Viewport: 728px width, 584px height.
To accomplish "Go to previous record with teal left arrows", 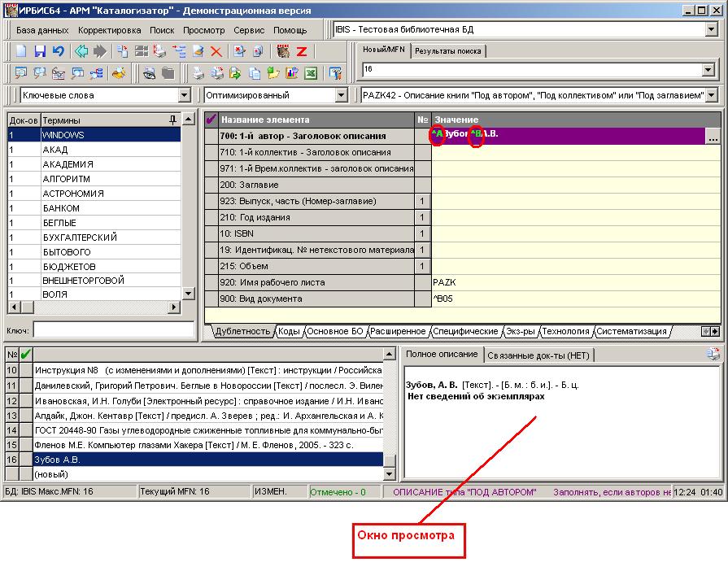I will click(x=81, y=50).
